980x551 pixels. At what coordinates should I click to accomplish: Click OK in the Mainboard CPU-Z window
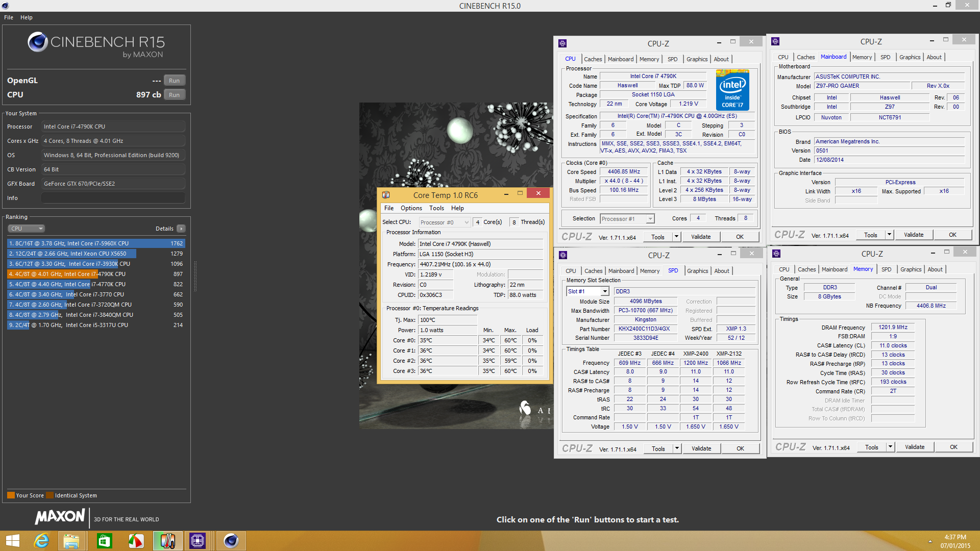pyautogui.click(x=952, y=235)
